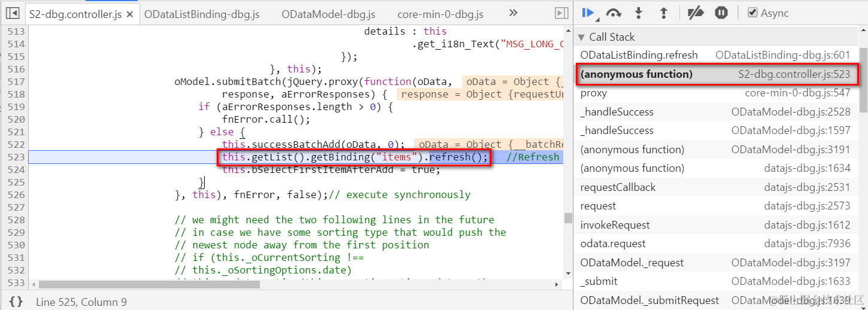Open link datajs-dbg.js:7936
The width and height of the screenshot is (868, 310).
click(808, 244)
